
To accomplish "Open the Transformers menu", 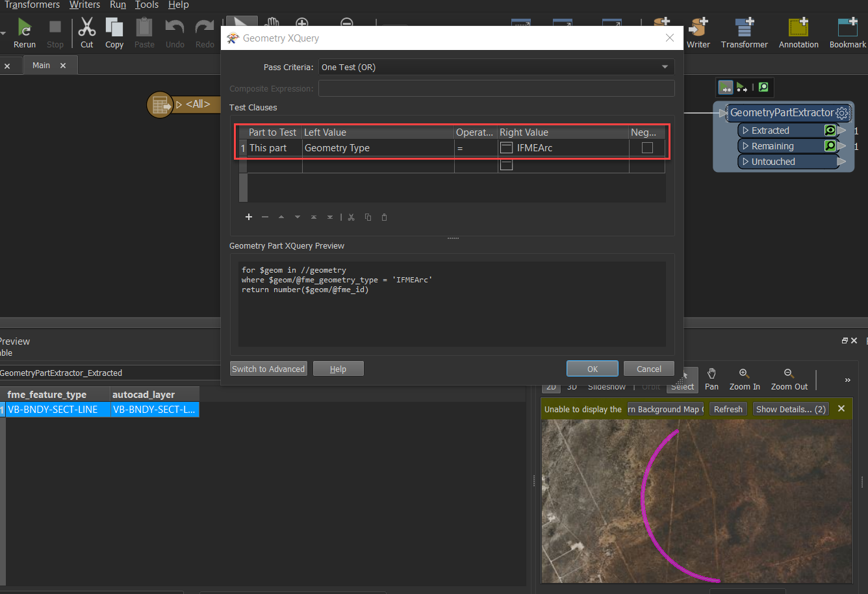I will click(32, 5).
